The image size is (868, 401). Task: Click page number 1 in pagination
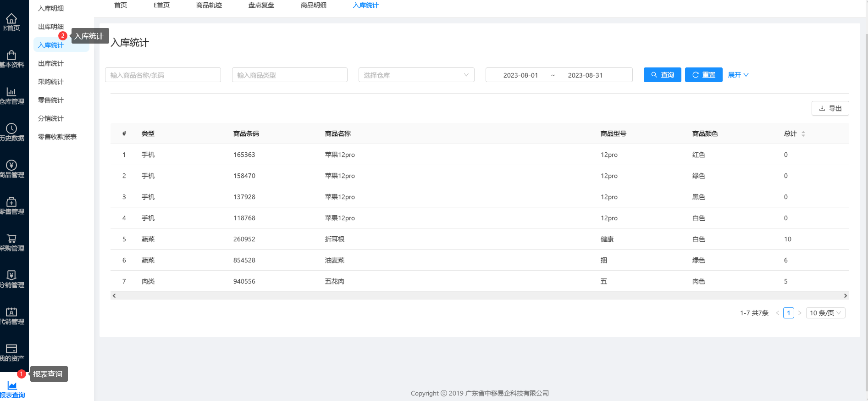(x=789, y=313)
